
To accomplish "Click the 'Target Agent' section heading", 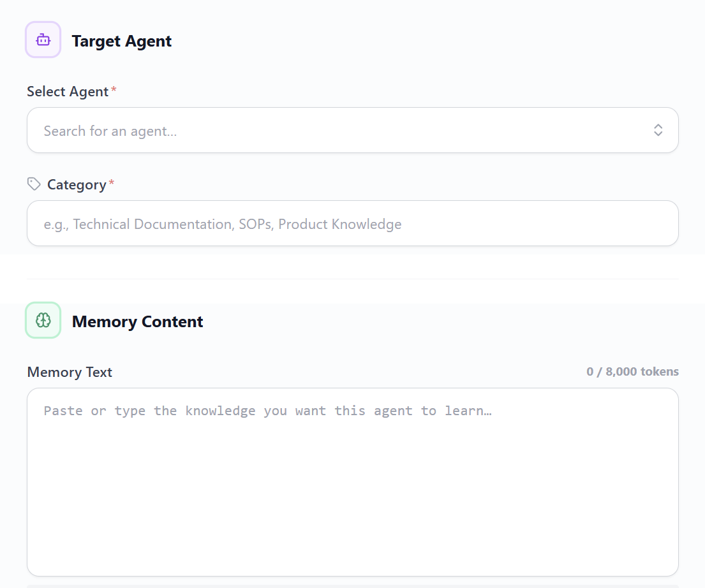I will [121, 41].
